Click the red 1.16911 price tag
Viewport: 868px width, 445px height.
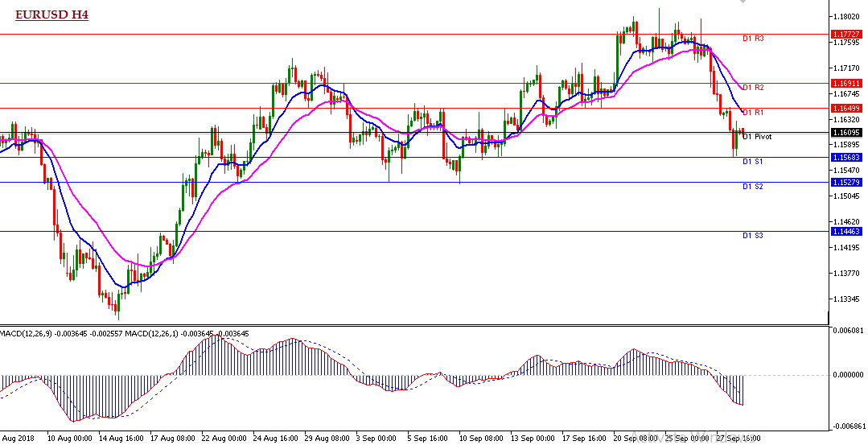(x=848, y=83)
